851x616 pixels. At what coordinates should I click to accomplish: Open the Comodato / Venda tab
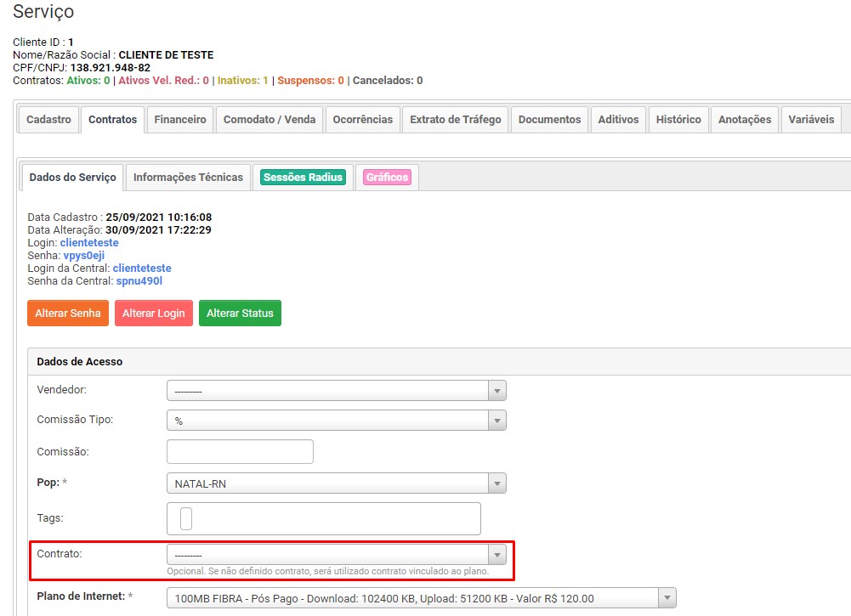point(269,120)
